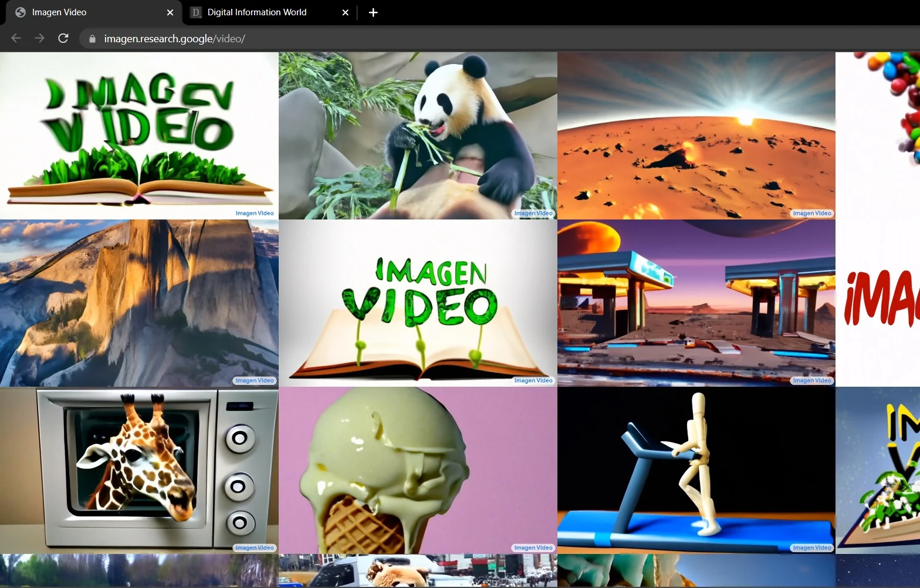920x588 pixels.
Task: Open the Mars sunrise landscape video
Action: pyautogui.click(x=696, y=136)
